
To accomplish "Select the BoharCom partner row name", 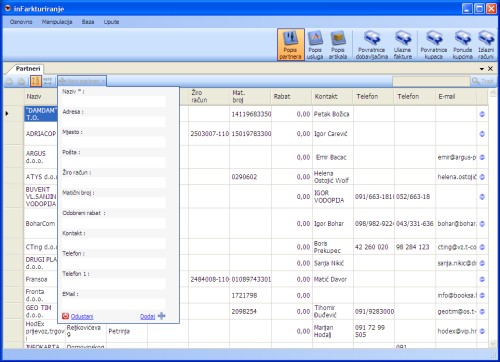I will pos(40,223).
